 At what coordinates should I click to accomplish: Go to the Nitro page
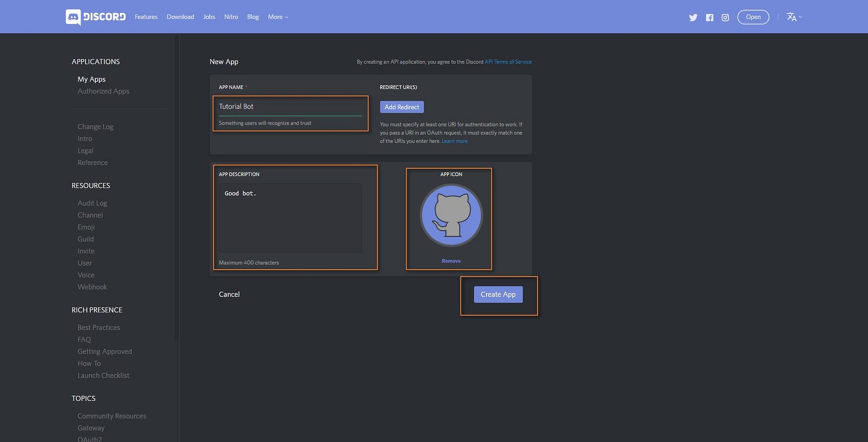231,17
